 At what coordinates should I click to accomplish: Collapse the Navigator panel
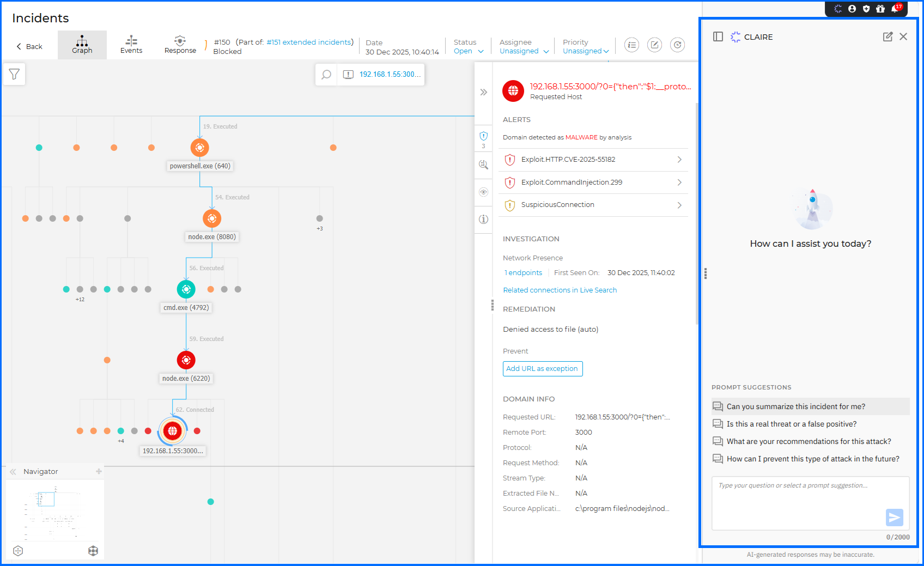click(x=13, y=472)
